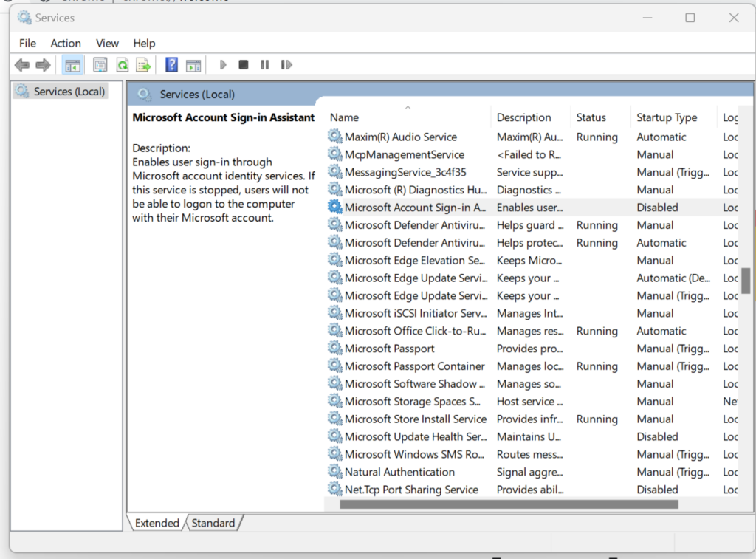Click 'Signal aggre...' description cell
The image size is (756, 559).
(x=529, y=472)
